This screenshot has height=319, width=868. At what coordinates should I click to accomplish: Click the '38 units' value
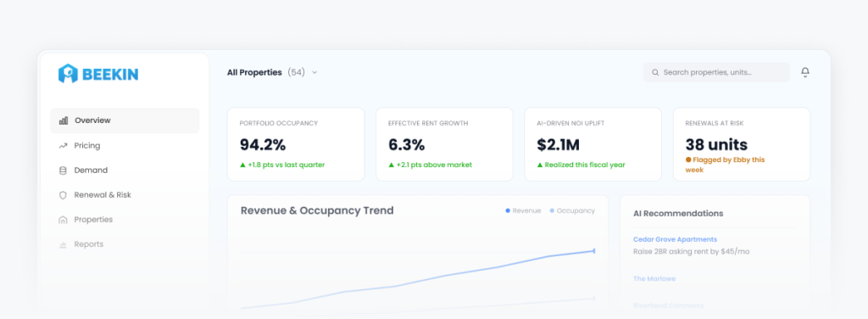716,145
